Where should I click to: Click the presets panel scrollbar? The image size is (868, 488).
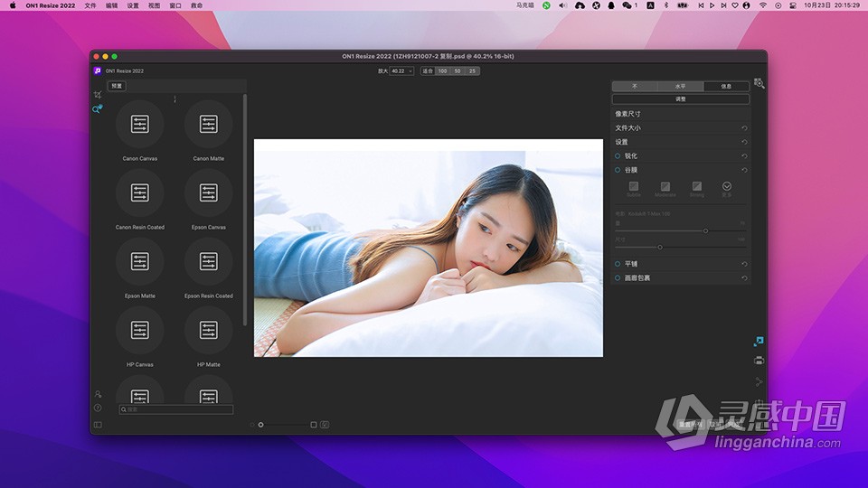[x=245, y=211]
